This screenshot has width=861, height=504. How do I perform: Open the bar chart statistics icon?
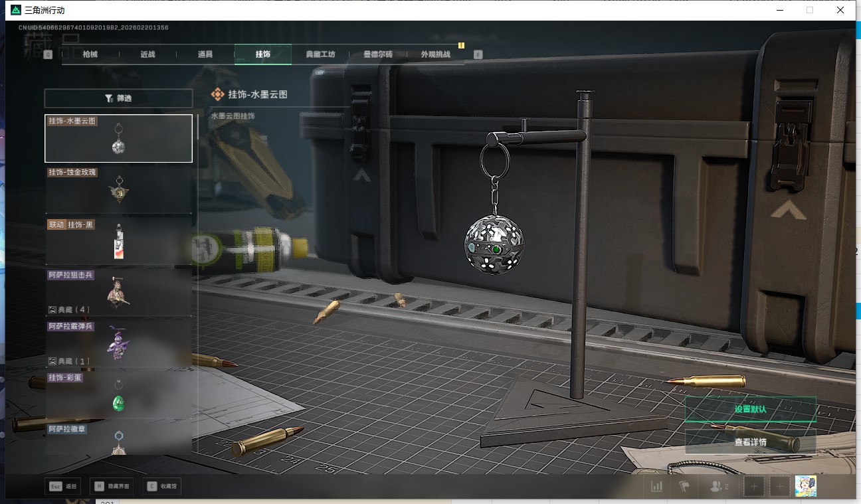(656, 487)
